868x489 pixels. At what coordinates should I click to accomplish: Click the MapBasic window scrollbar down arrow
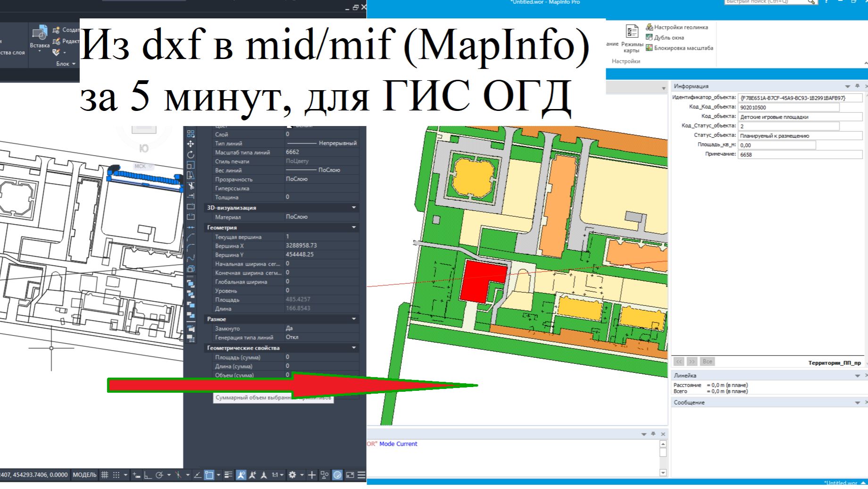[x=663, y=472]
